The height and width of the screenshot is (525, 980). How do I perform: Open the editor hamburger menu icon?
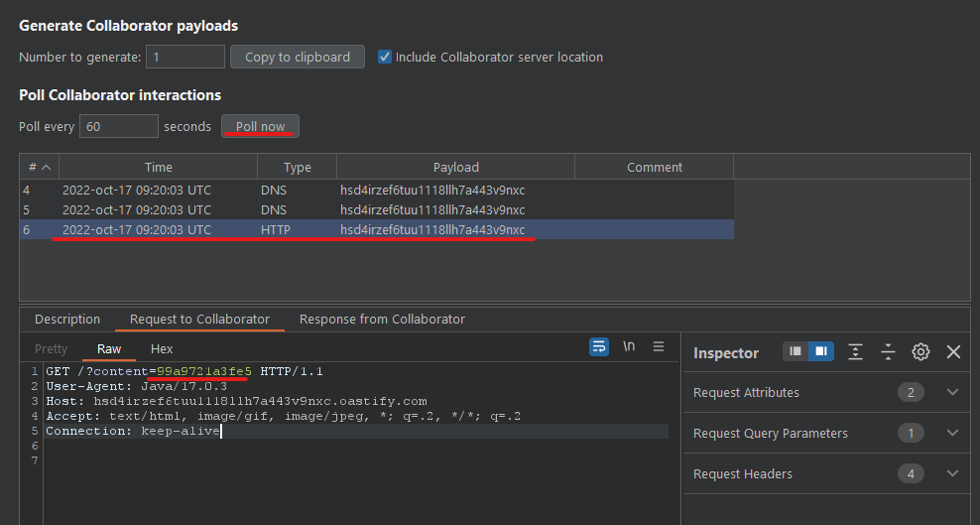tap(659, 346)
